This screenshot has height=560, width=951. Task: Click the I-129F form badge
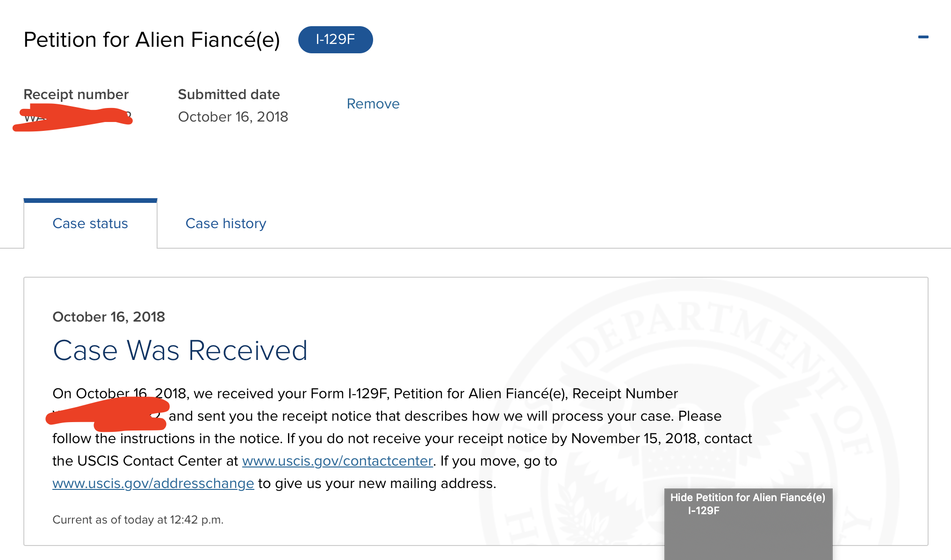click(x=335, y=40)
